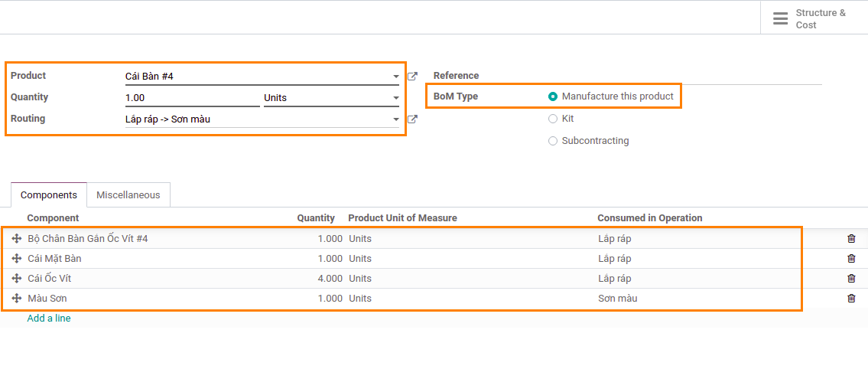Choose Subcontracting as BoM type
868x366 pixels.
point(552,141)
